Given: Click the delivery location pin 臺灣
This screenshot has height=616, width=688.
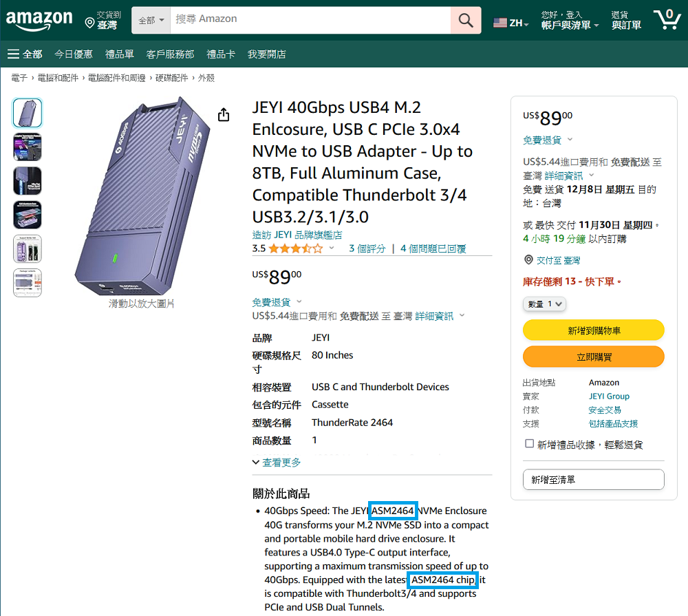Looking at the screenshot, I should pyautogui.click(x=101, y=20).
